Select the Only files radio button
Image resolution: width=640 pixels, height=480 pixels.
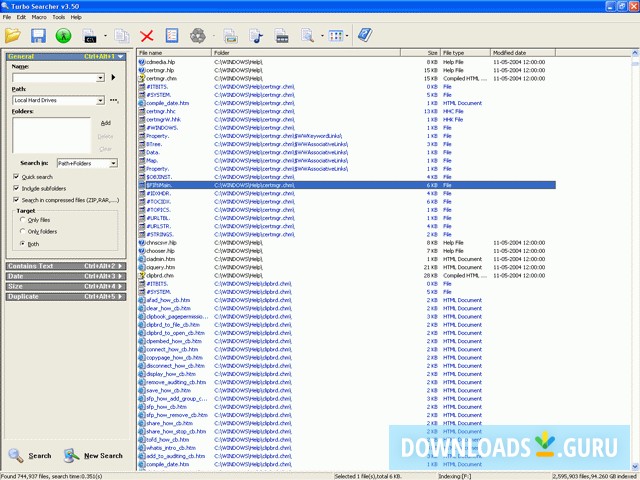(22, 220)
